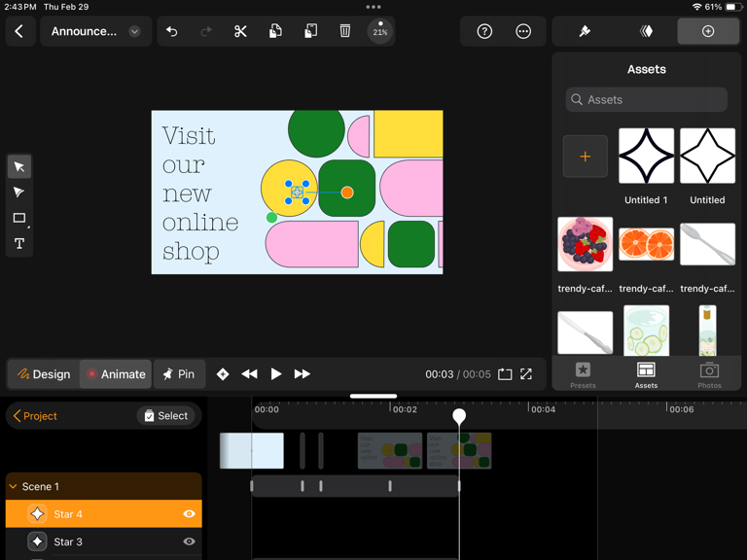
Task: Select the Direct Selection node tool
Action: pos(19,192)
